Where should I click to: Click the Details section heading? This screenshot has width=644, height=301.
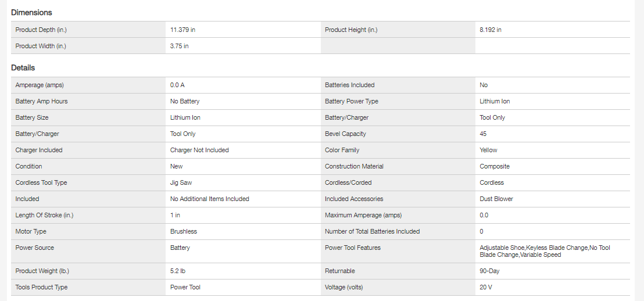click(x=23, y=68)
